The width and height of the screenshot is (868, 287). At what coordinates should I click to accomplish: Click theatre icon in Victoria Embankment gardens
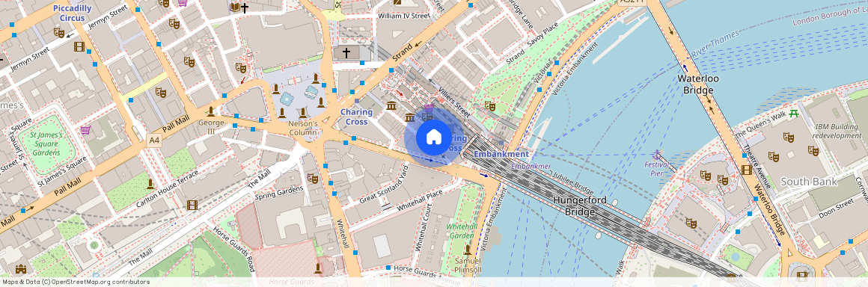pos(489,105)
